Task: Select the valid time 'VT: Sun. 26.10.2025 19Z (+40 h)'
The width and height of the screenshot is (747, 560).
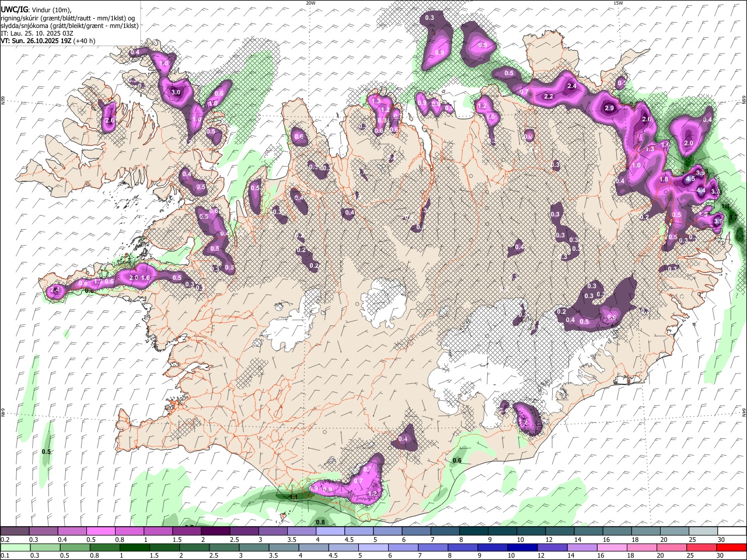Action: [48, 41]
